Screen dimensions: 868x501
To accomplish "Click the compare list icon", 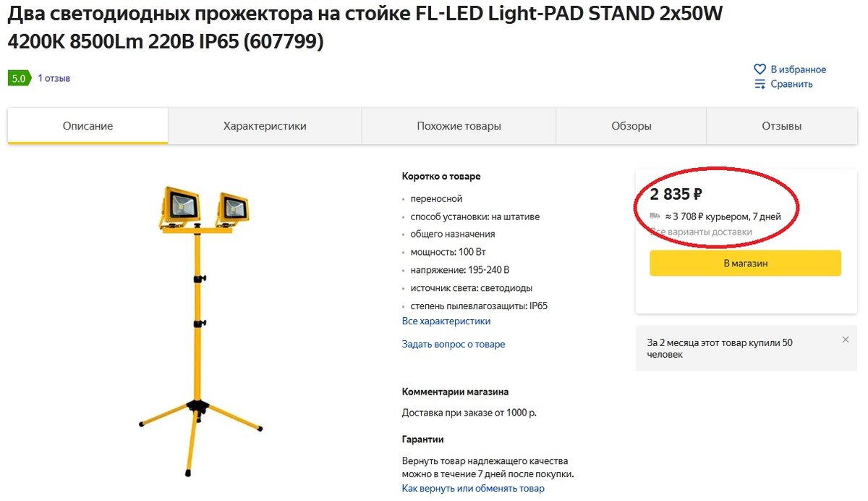I will (759, 84).
